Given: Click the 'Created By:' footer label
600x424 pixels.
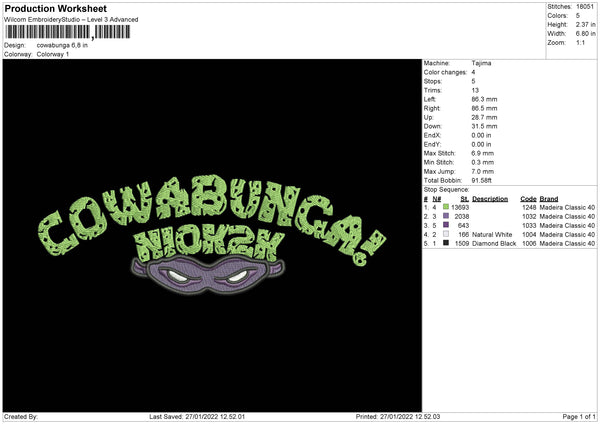Looking at the screenshot, I should [21, 417].
